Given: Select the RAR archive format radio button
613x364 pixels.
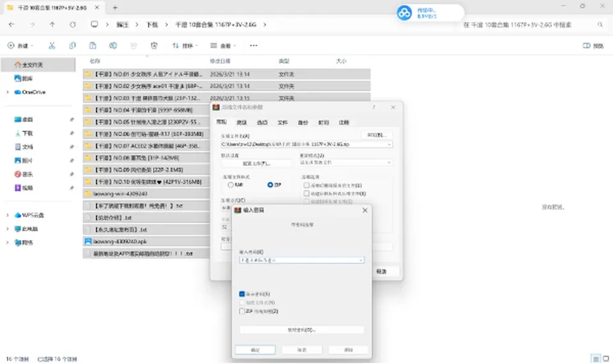Looking at the screenshot, I should 231,185.
